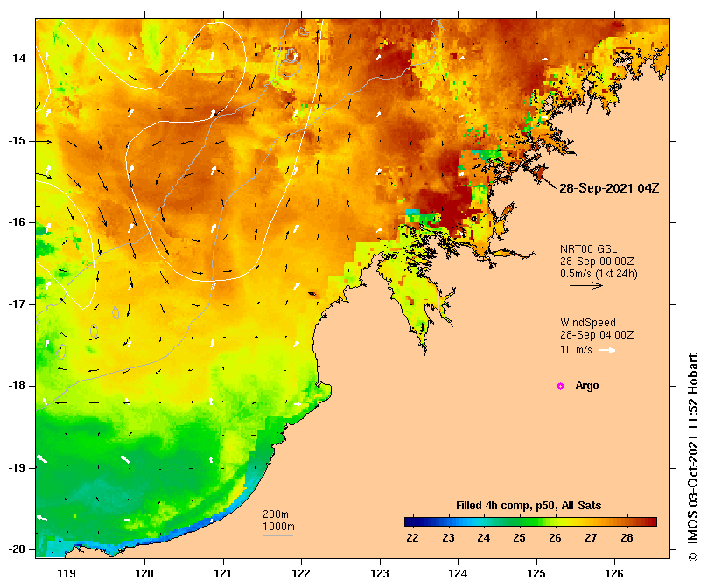708x588 pixels.
Task: Click the latitude axis label '-14'
Action: [x=17, y=59]
